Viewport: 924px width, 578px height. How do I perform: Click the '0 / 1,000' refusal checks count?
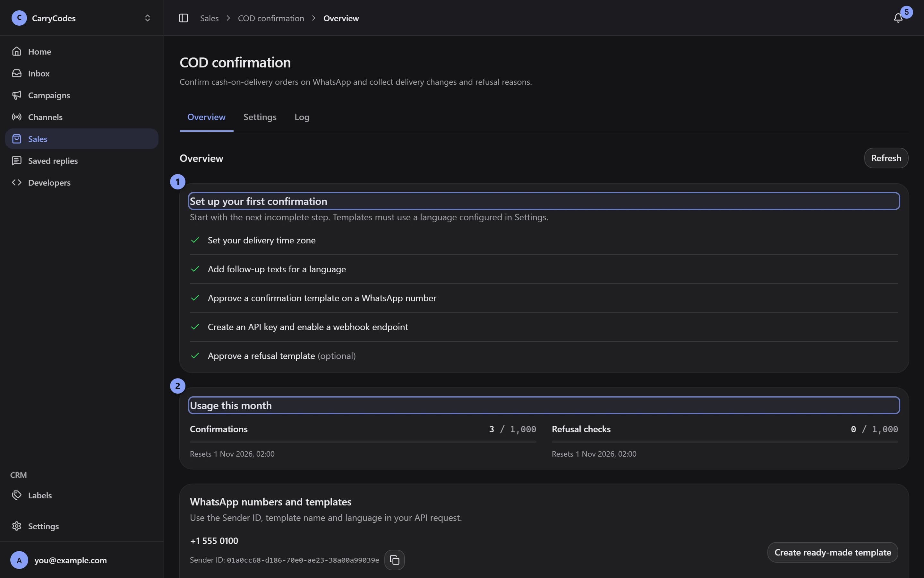coord(874,429)
